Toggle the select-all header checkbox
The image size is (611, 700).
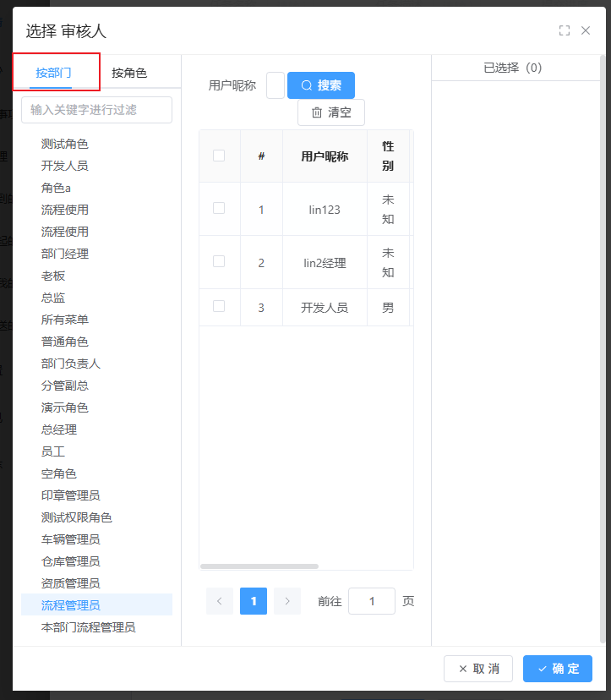point(219,156)
